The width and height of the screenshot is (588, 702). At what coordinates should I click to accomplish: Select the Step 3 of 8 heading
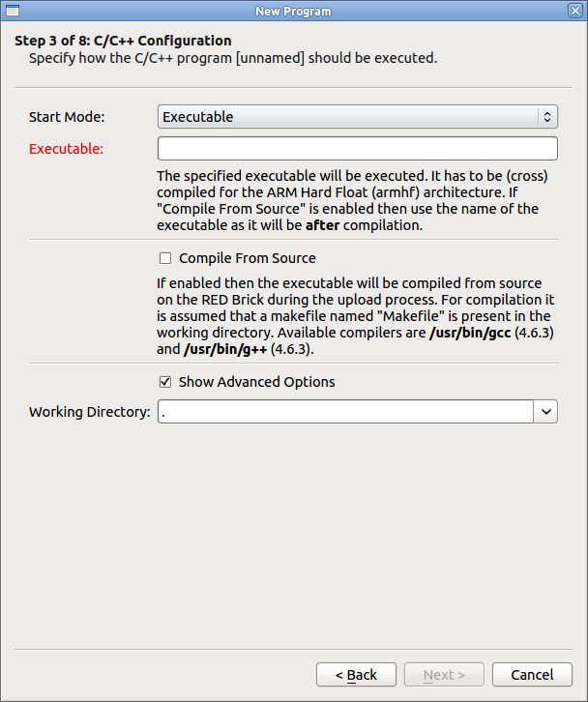[x=123, y=41]
